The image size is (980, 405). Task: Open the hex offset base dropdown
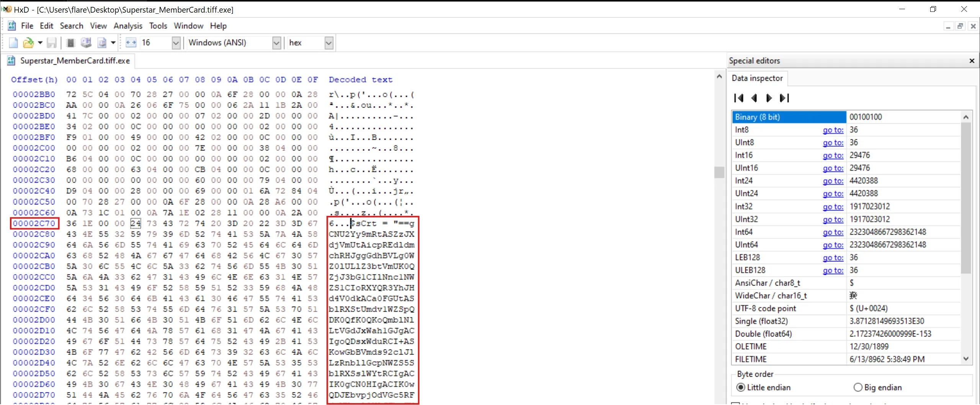[328, 43]
